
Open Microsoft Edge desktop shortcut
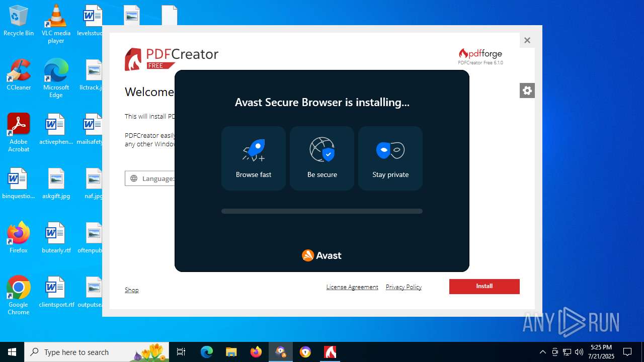[56, 78]
